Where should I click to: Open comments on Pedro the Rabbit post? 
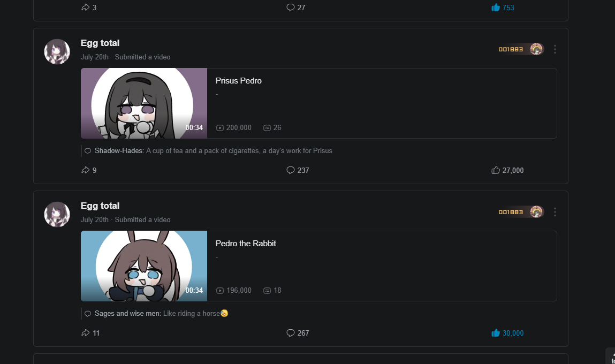coord(298,333)
